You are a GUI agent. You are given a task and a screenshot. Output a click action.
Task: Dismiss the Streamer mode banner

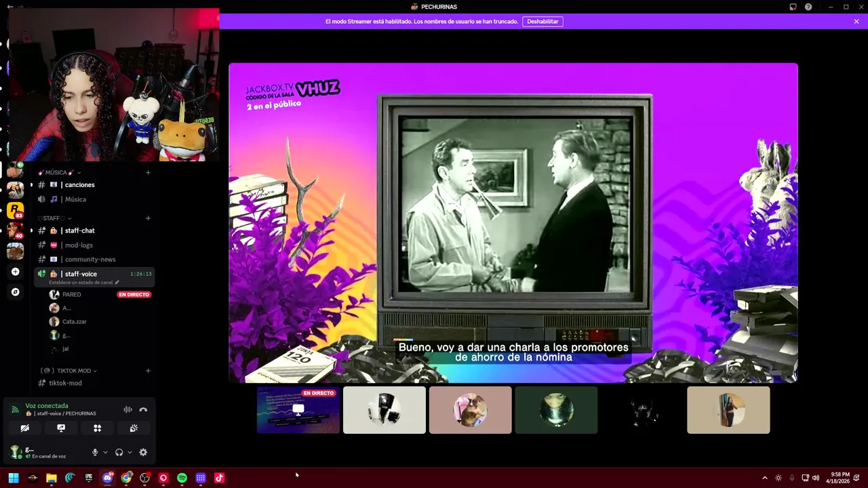856,22
